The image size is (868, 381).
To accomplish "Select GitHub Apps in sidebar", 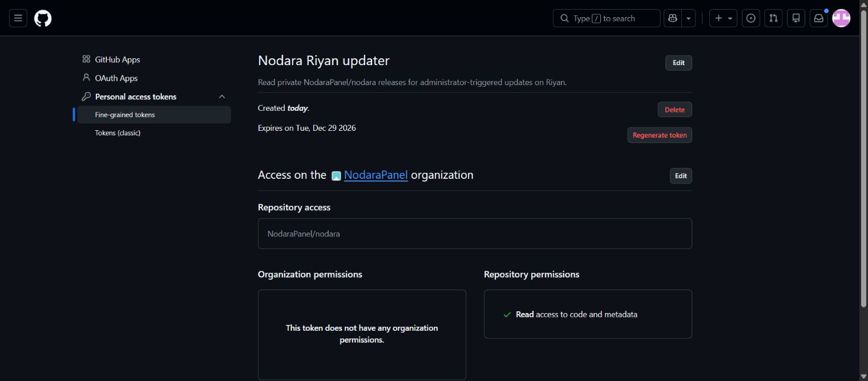I will point(154,59).
